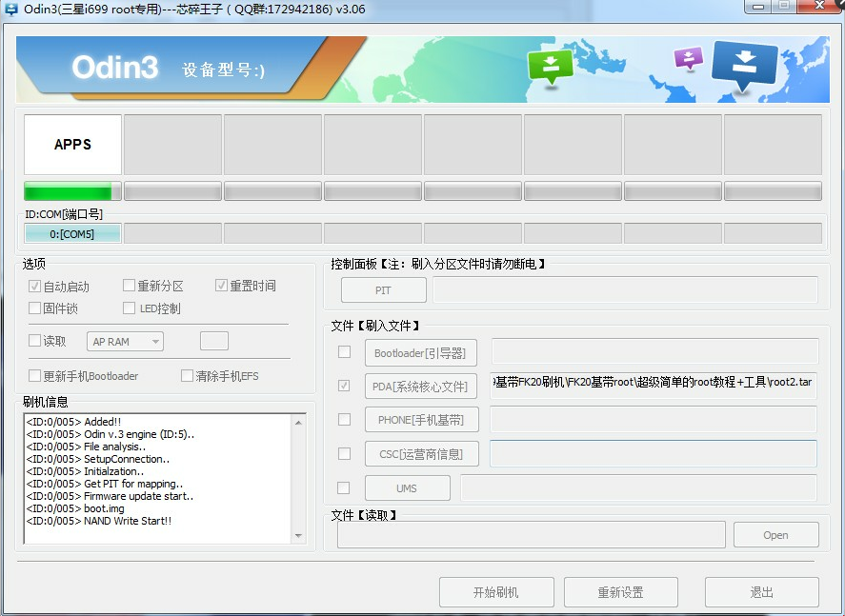Click the PIT file path field
Screen dimensions: 845x616
[x=625, y=290]
